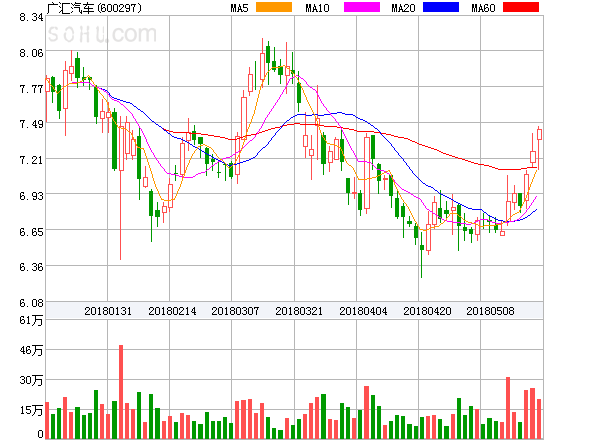Click the MA60 legend label

pos(483,8)
